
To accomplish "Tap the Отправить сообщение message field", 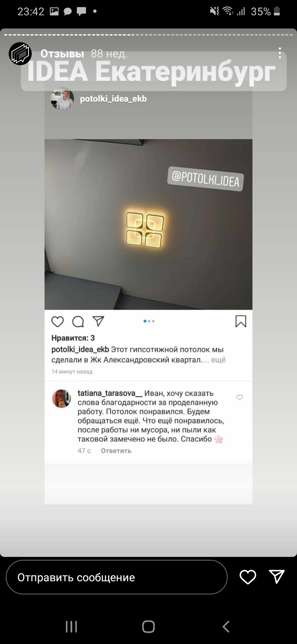I will pyautogui.click(x=117, y=577).
